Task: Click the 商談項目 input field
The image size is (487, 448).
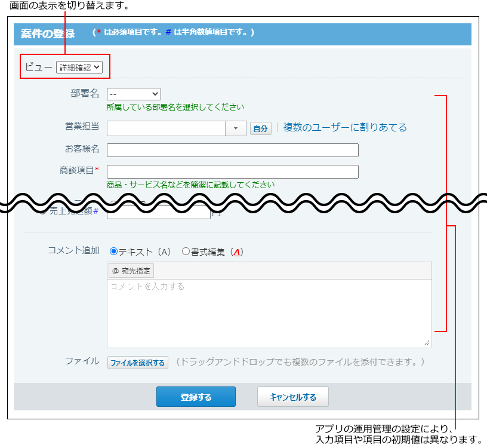Action: 233,171
